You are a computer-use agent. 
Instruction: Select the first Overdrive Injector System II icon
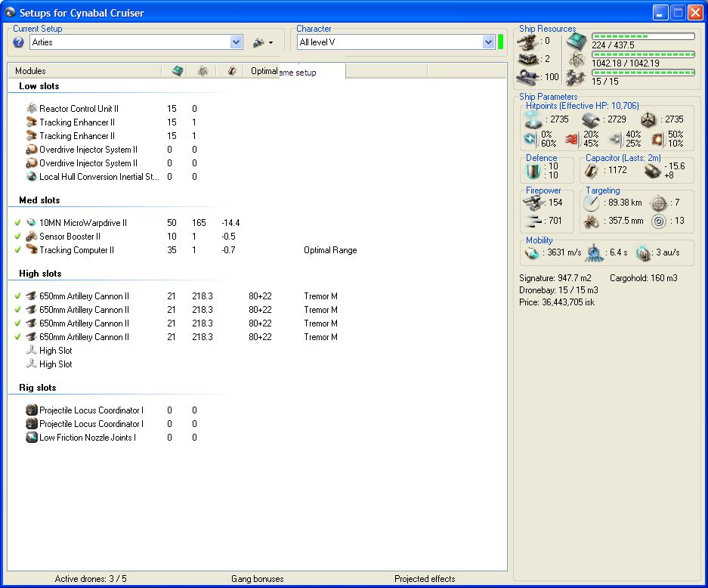pyautogui.click(x=32, y=150)
